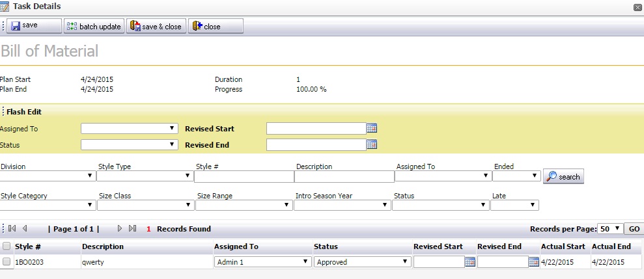Open the row's Revised End calendar icon

[x=534, y=262]
